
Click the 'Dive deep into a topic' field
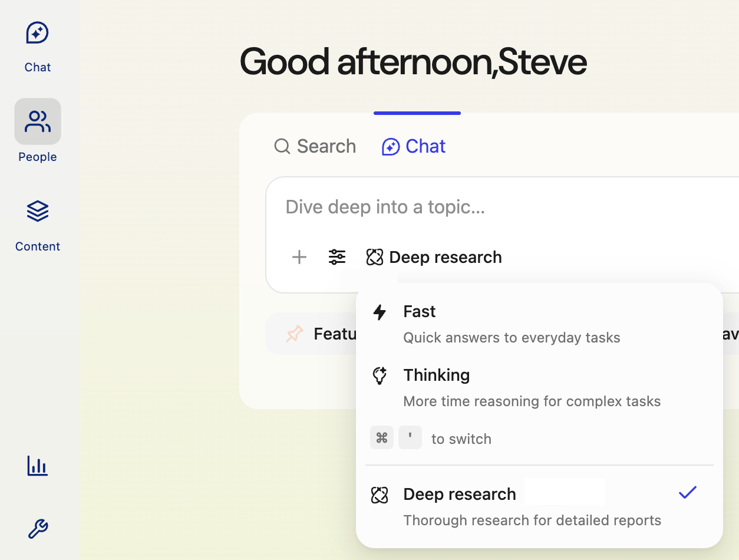coord(471,207)
